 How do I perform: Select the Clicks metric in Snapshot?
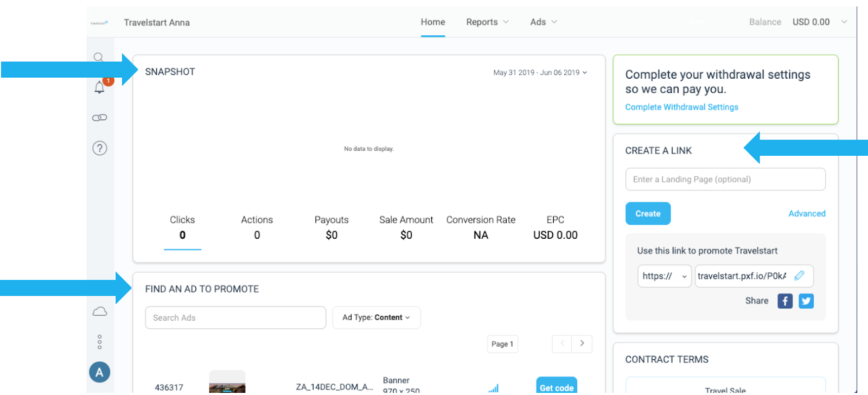(182, 227)
